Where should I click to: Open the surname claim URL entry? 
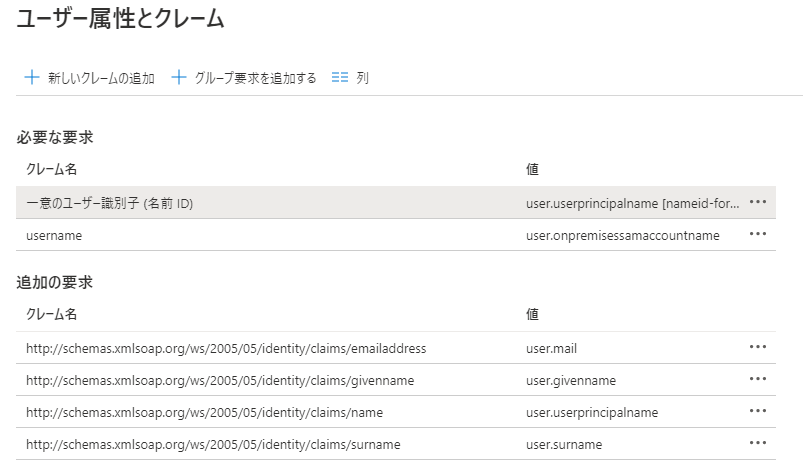pyautogui.click(x=213, y=444)
